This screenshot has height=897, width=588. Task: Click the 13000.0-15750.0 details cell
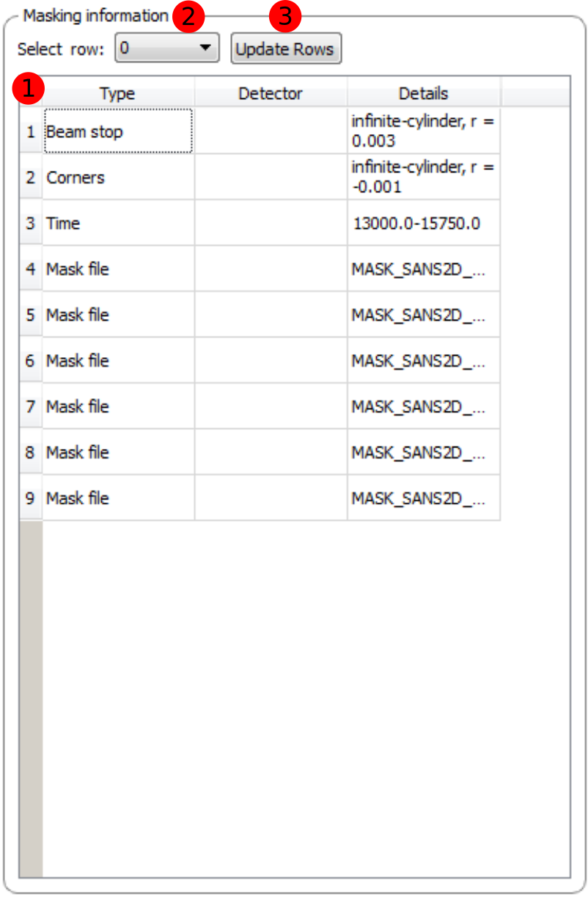(x=423, y=223)
